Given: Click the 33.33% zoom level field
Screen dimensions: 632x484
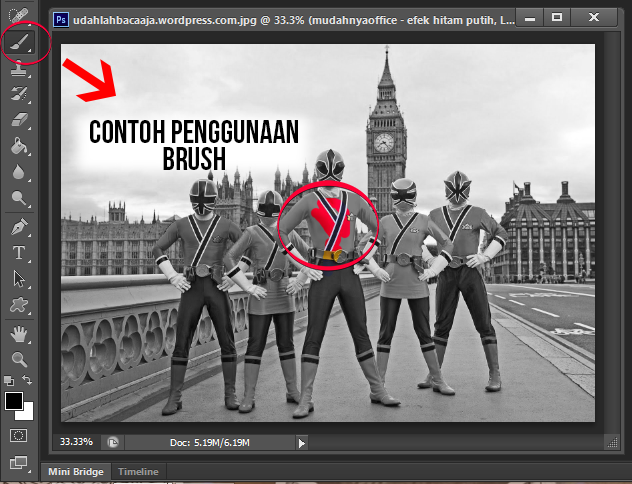Looking at the screenshot, I should (x=76, y=442).
